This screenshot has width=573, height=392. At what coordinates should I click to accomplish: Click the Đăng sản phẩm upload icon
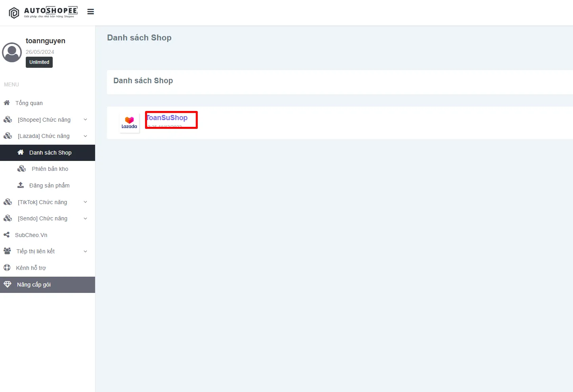tap(21, 185)
